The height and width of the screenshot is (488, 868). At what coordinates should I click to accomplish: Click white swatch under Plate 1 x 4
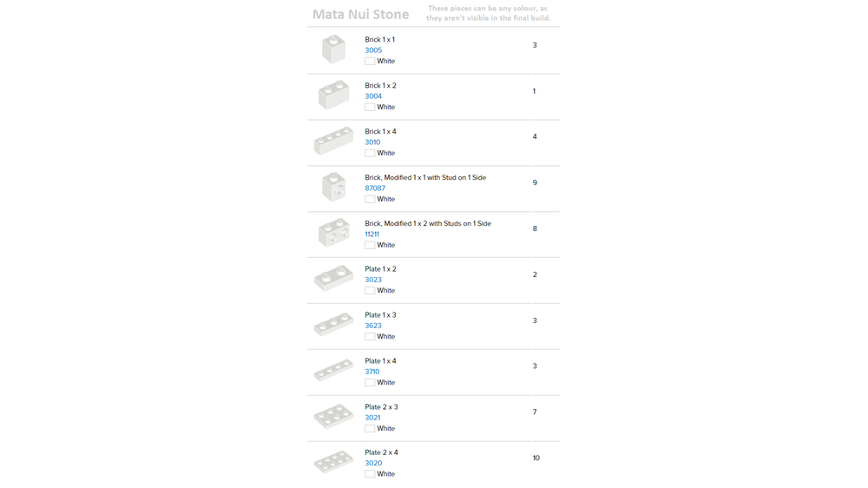point(370,382)
